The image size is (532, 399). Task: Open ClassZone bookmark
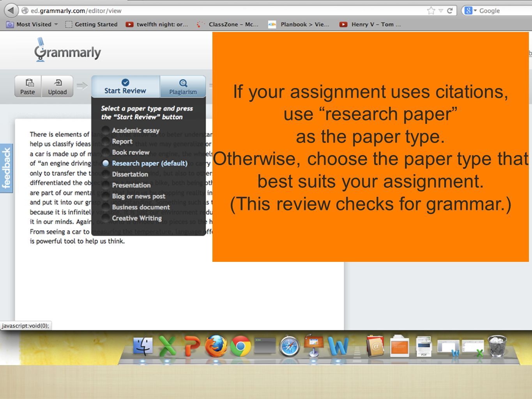pos(228,24)
